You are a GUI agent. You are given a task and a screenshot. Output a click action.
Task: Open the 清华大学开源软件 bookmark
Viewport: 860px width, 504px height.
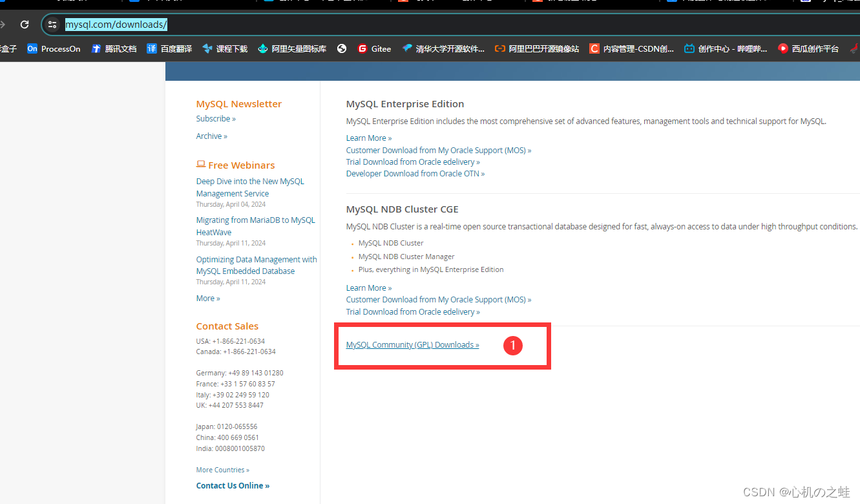click(x=443, y=48)
